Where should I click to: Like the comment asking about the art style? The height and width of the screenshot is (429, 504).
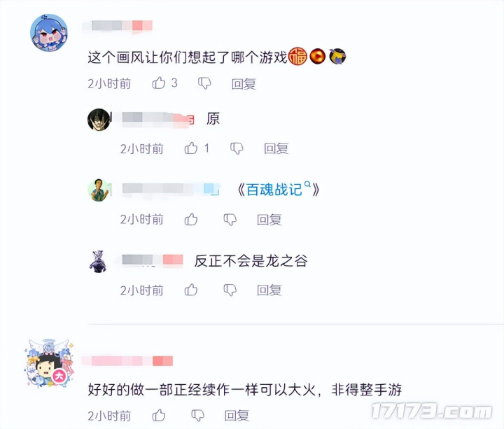[158, 83]
